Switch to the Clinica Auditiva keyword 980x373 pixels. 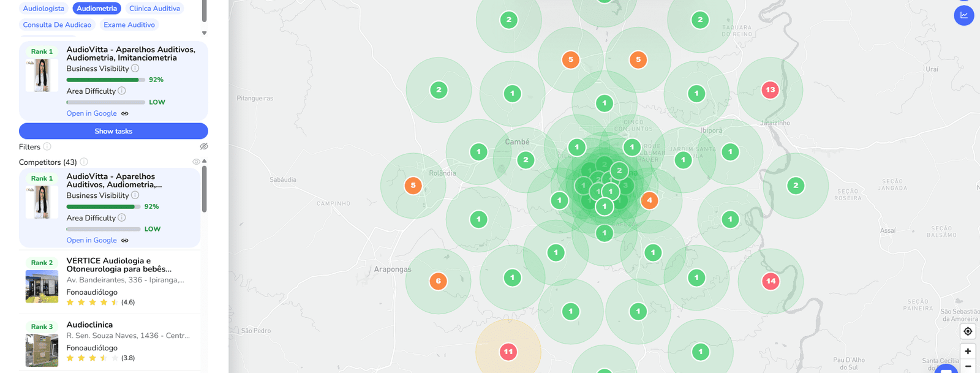pos(154,9)
